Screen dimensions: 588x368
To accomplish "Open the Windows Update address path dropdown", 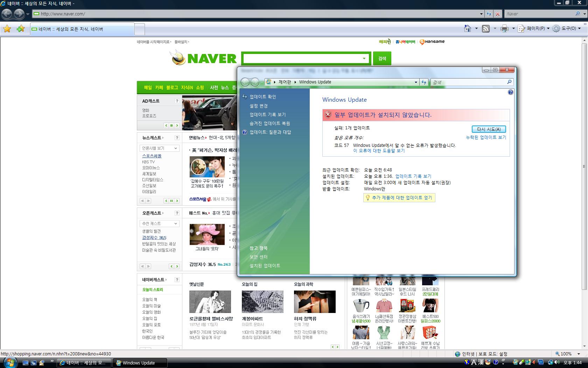I will [x=416, y=82].
